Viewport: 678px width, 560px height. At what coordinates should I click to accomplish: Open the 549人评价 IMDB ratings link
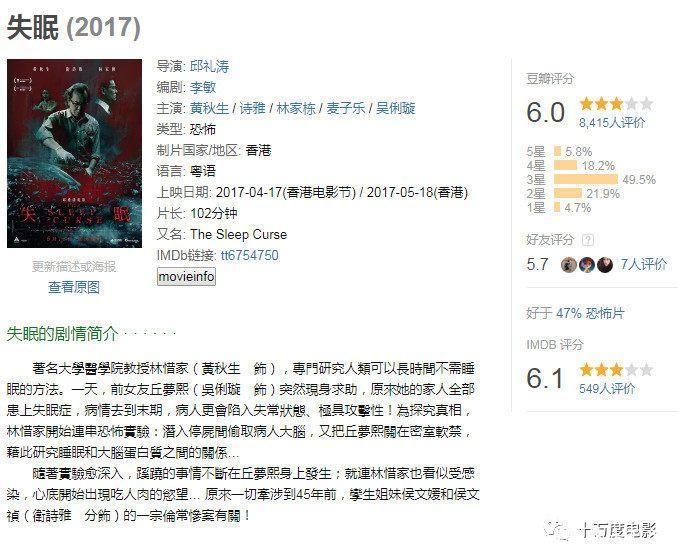[x=607, y=389]
